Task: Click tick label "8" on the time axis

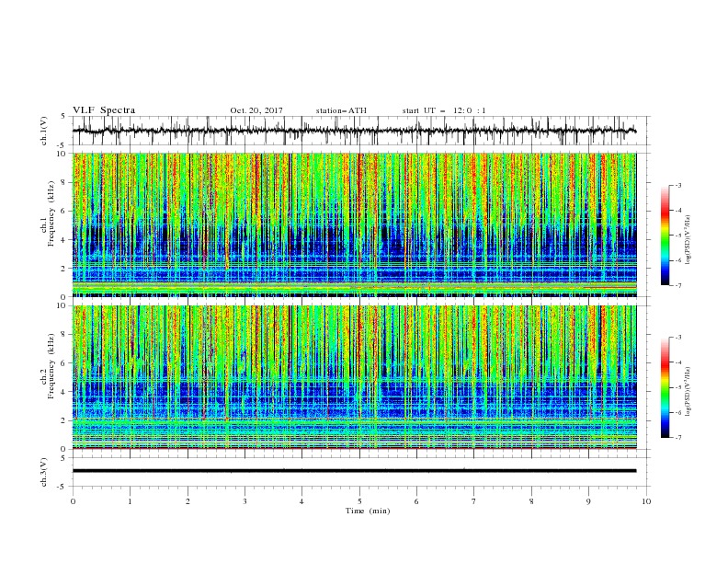Action: (x=531, y=501)
